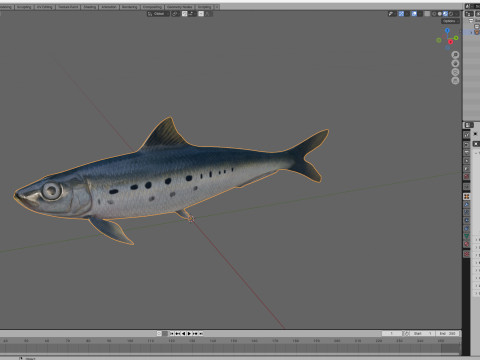Open the Scene properties tab
Viewport: 480px width, 360px height.
[x=467, y=169]
